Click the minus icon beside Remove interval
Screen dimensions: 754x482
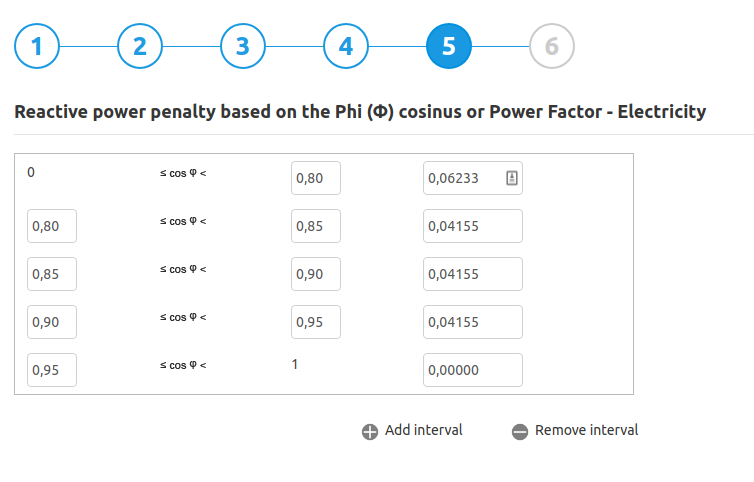(520, 431)
